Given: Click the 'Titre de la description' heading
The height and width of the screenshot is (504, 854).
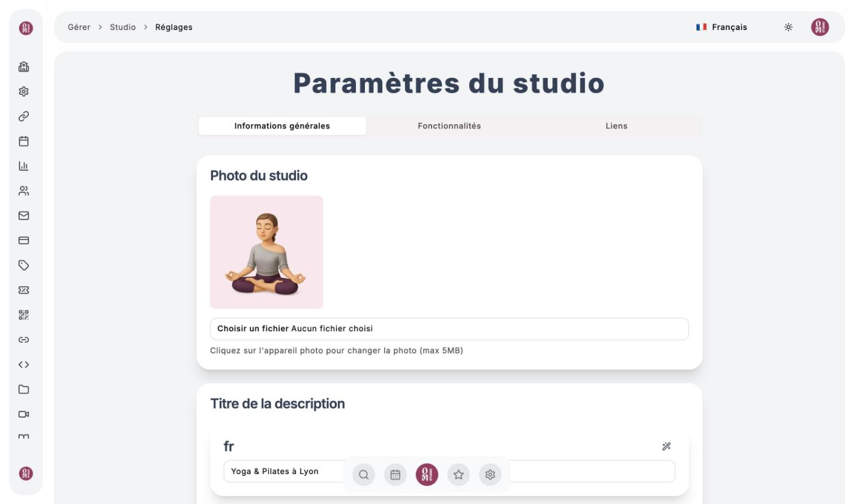Looking at the screenshot, I should pyautogui.click(x=277, y=404).
